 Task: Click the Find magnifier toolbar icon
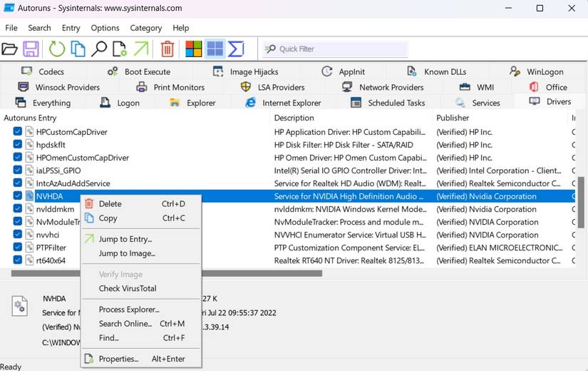pos(99,49)
